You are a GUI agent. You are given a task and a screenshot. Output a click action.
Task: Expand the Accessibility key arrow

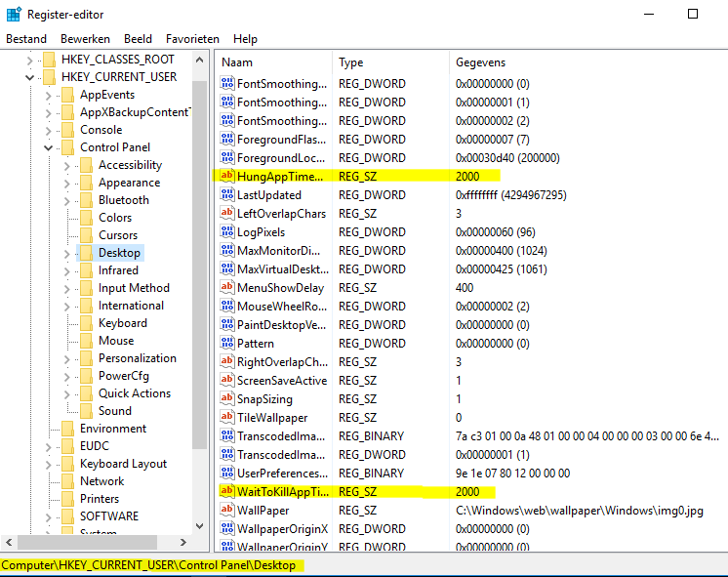(x=66, y=165)
